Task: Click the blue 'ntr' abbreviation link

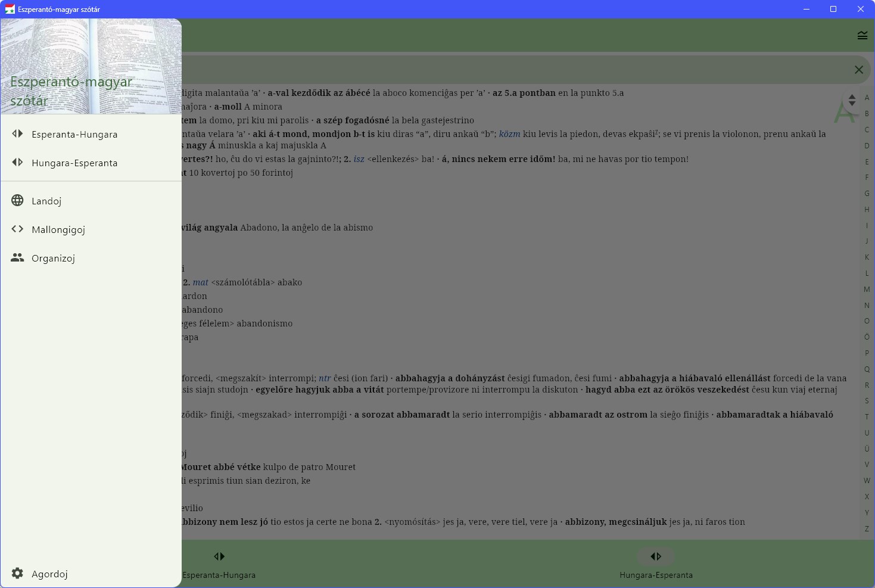Action: [x=325, y=378]
